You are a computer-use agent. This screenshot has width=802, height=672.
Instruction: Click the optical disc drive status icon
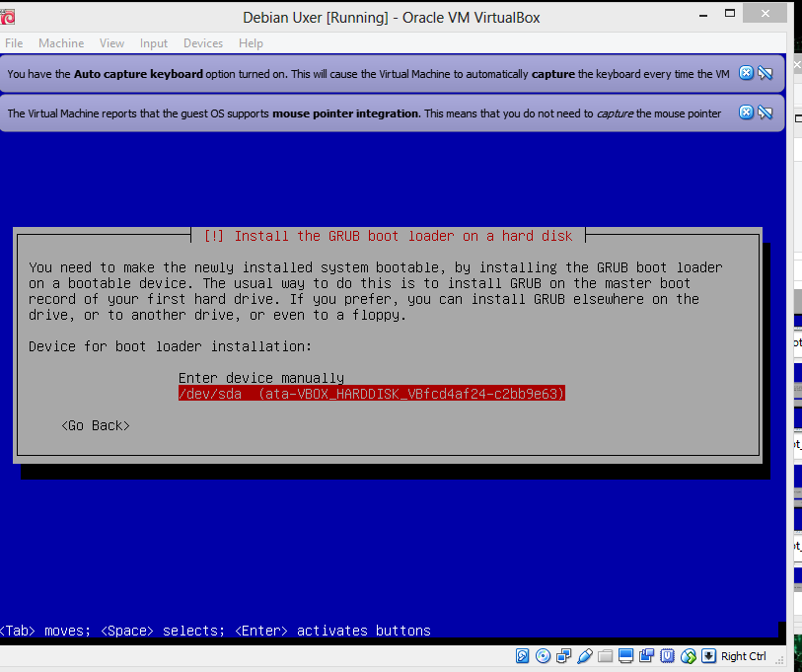click(543, 655)
